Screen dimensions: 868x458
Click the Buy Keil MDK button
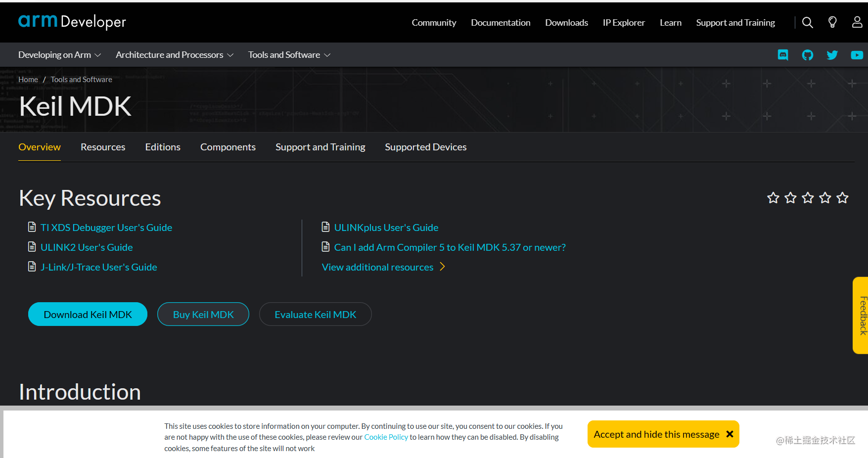203,314
